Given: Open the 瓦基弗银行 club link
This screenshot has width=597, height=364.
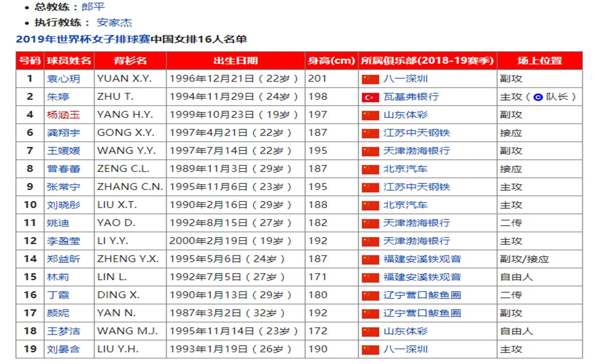Looking at the screenshot, I should (411, 97).
